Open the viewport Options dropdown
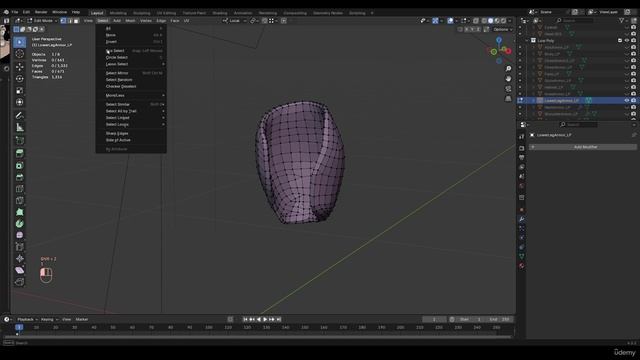Image resolution: width=640 pixels, height=360 pixels. [x=503, y=29]
